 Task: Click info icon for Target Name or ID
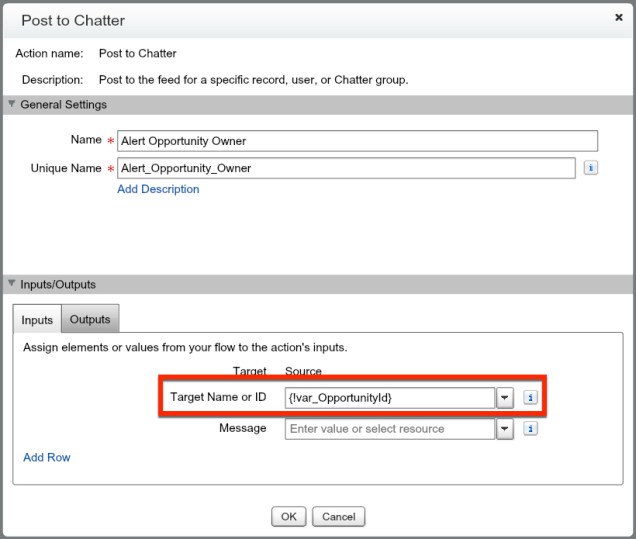coord(531,398)
